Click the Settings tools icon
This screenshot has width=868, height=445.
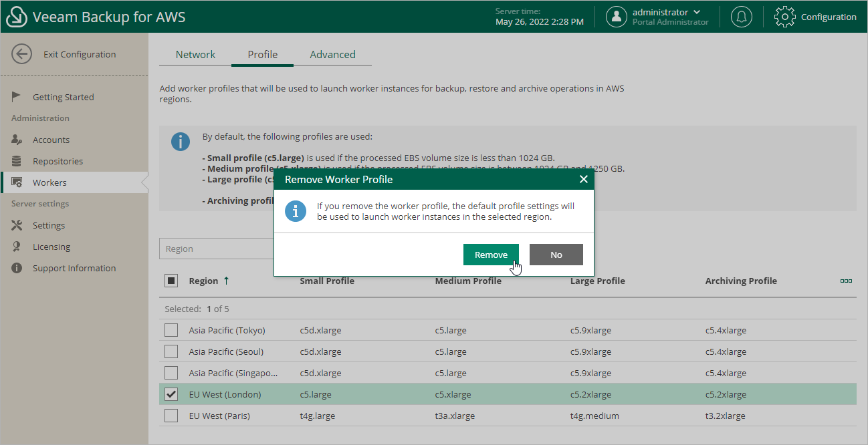pos(17,225)
